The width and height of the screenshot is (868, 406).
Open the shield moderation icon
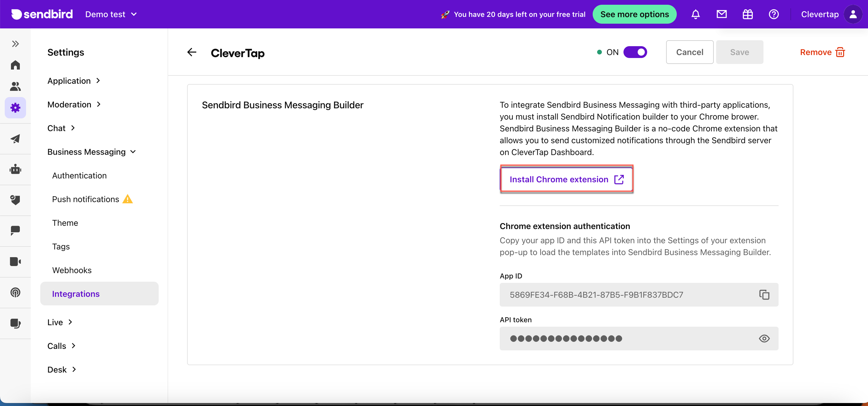(x=15, y=200)
